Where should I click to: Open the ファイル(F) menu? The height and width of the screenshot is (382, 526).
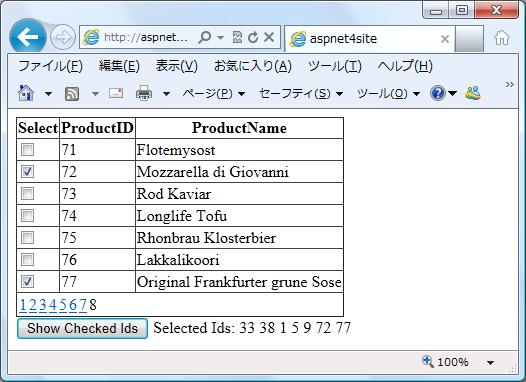coord(50,66)
